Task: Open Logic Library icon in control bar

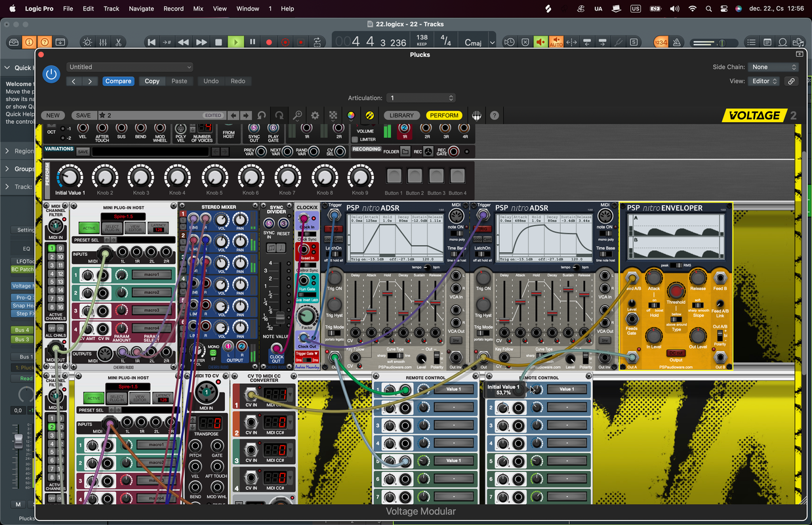Action: 14,42
